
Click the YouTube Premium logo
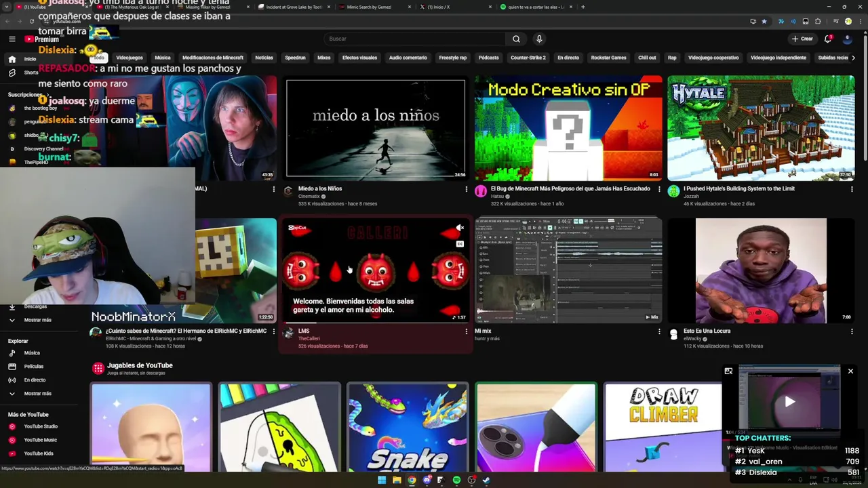pos(41,39)
